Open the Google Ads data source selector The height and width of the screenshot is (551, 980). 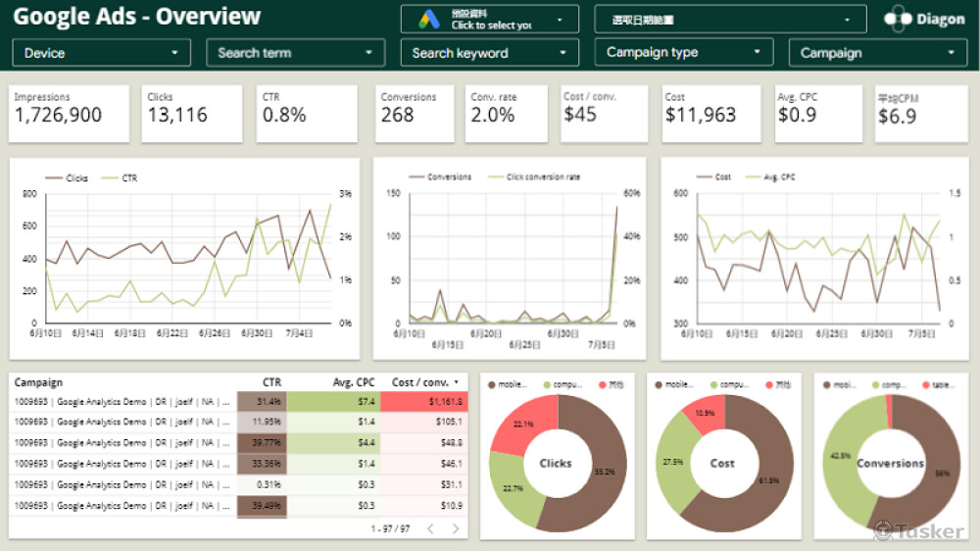coord(489,20)
